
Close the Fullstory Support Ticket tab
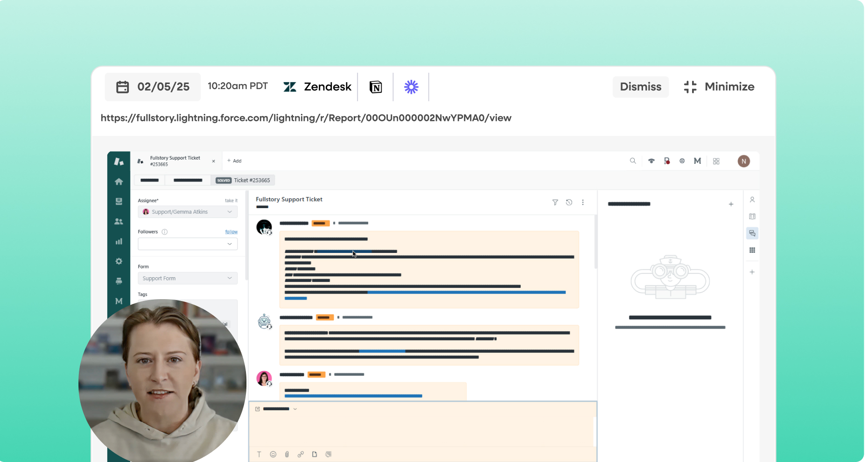pos(214,161)
